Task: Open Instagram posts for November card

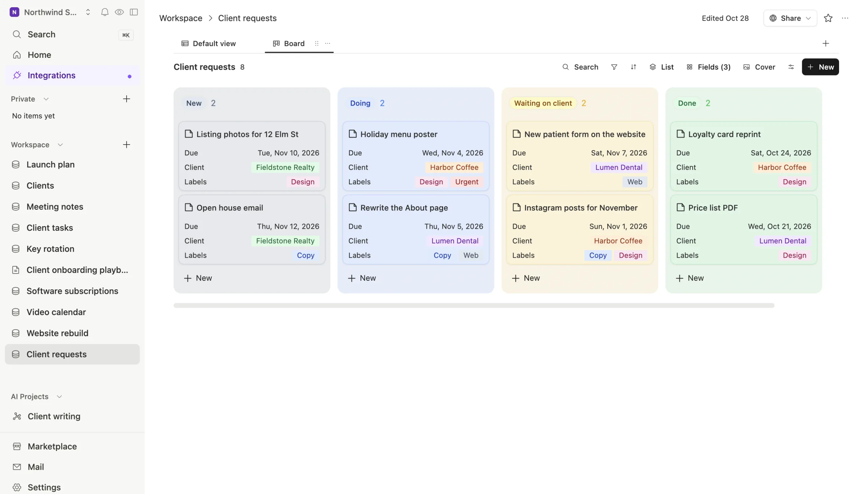Action: pyautogui.click(x=580, y=230)
